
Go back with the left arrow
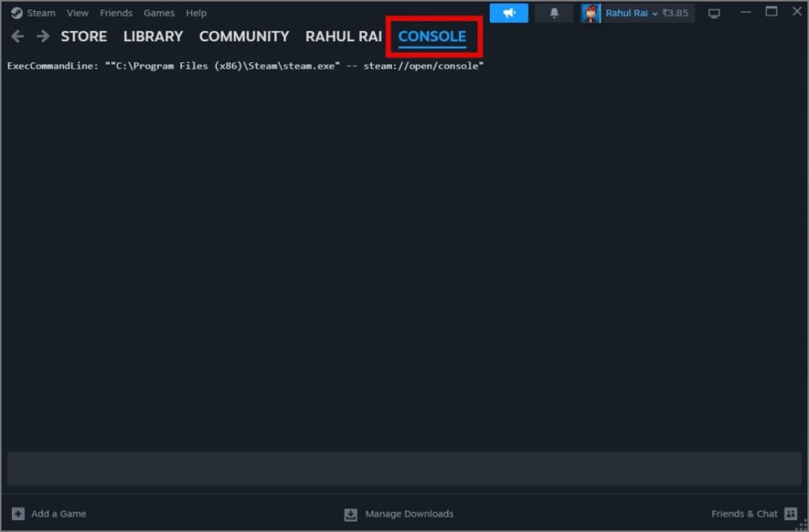pyautogui.click(x=17, y=36)
